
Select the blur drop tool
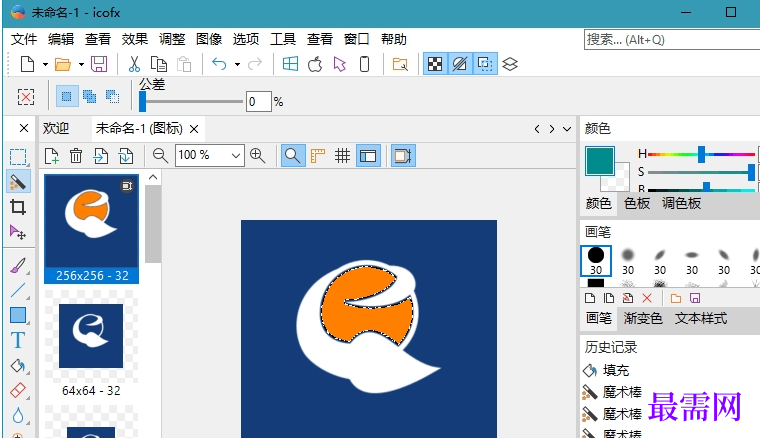click(x=18, y=415)
